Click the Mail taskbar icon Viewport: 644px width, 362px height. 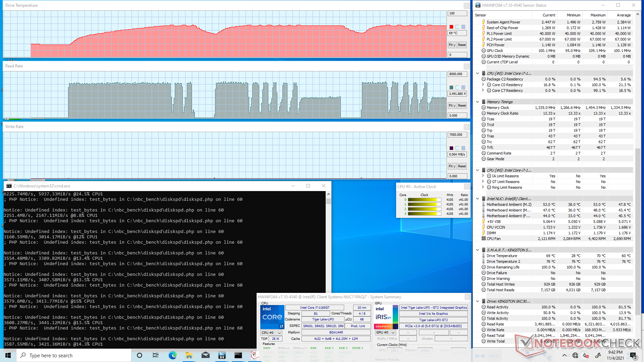[x=205, y=355]
